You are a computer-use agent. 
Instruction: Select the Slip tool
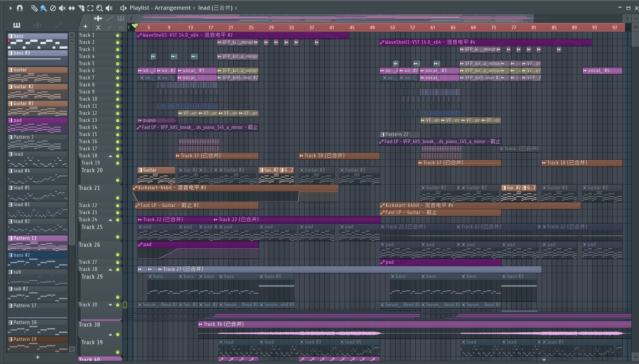(x=72, y=8)
